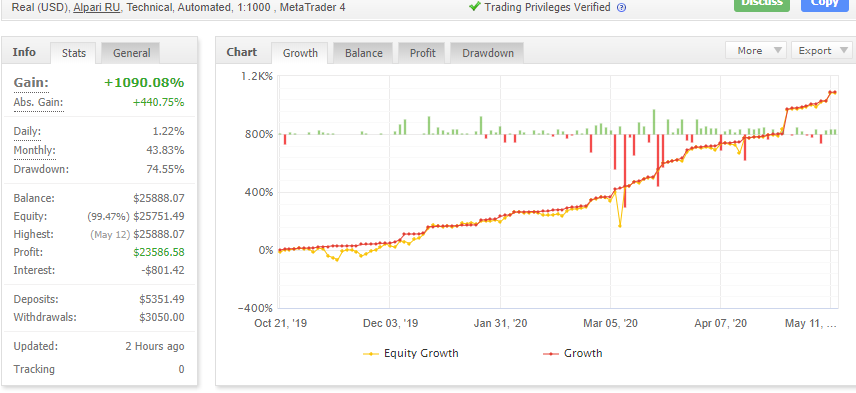Click the Jan 31, '20 axis label
The width and height of the screenshot is (856, 393).
[x=500, y=323]
